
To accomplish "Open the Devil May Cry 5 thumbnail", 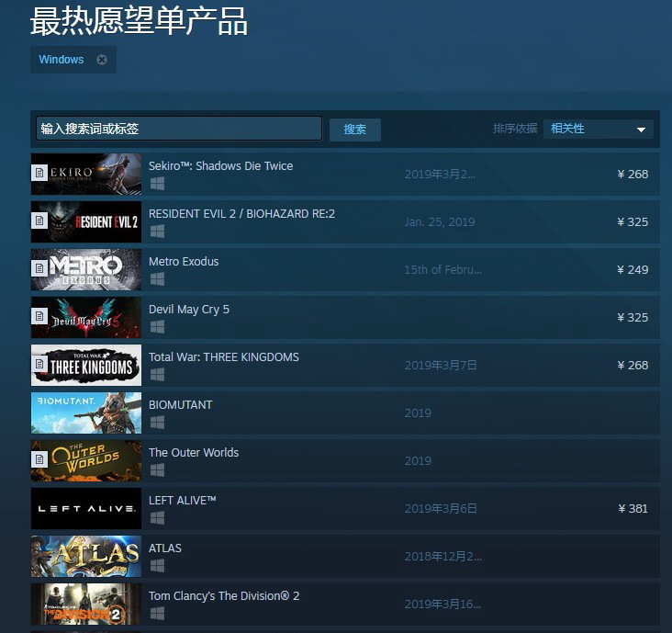I will [86, 317].
